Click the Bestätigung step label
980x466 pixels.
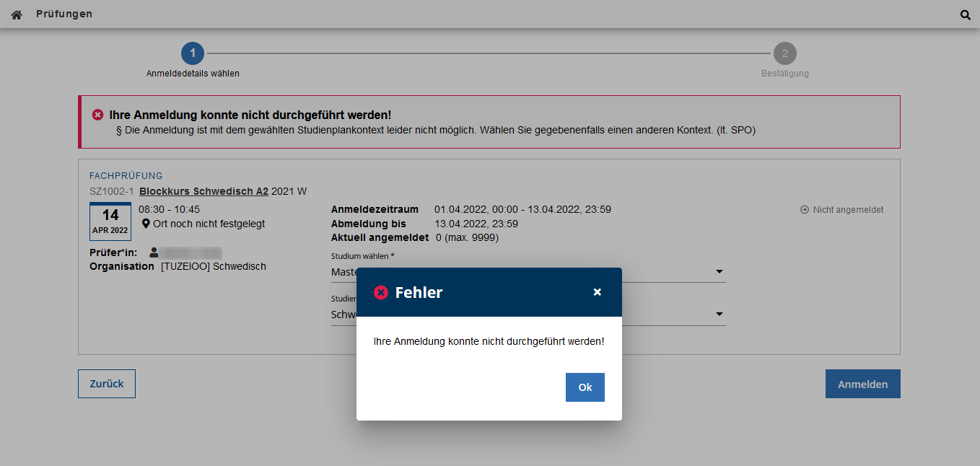pyautogui.click(x=784, y=74)
